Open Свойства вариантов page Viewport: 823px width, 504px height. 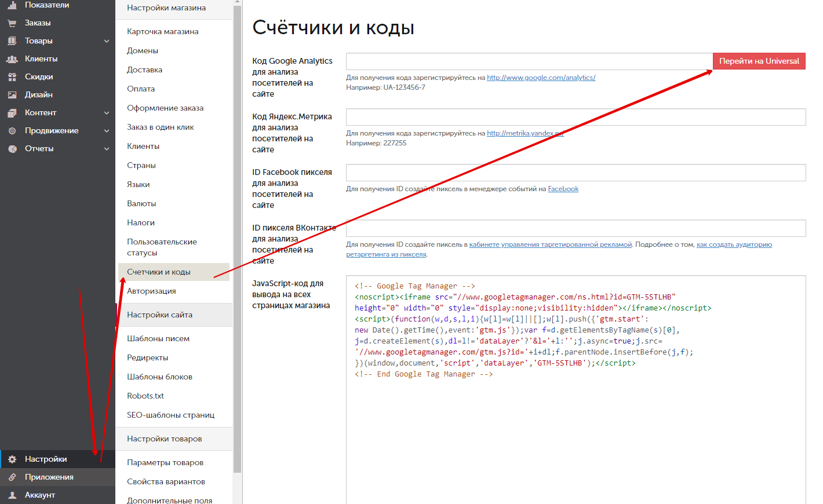166,482
